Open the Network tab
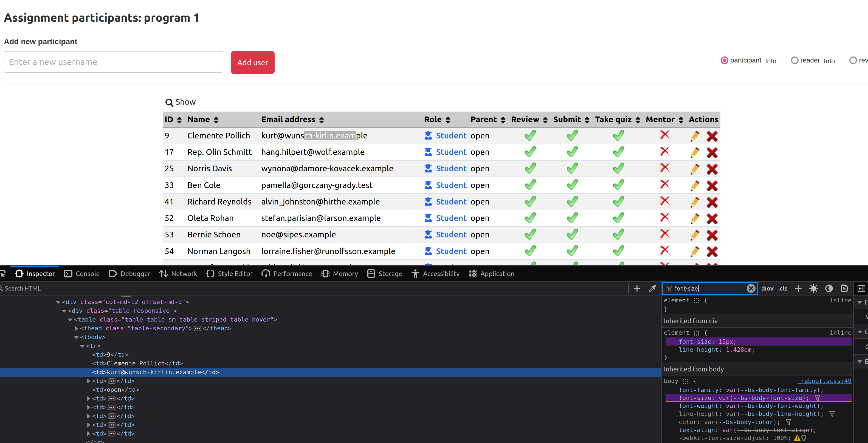The width and height of the screenshot is (868, 443). pos(178,274)
